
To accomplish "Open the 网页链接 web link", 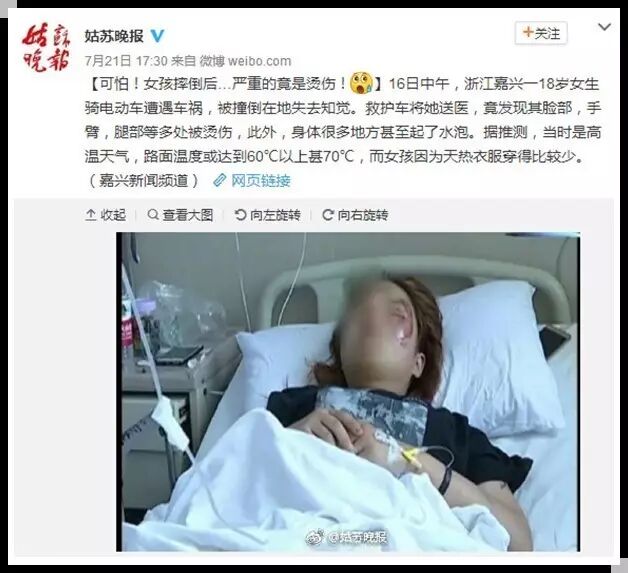I will click(261, 181).
